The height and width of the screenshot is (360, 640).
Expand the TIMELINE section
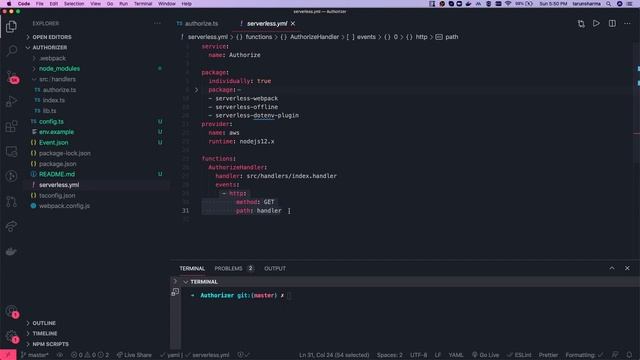pyautogui.click(x=44, y=333)
